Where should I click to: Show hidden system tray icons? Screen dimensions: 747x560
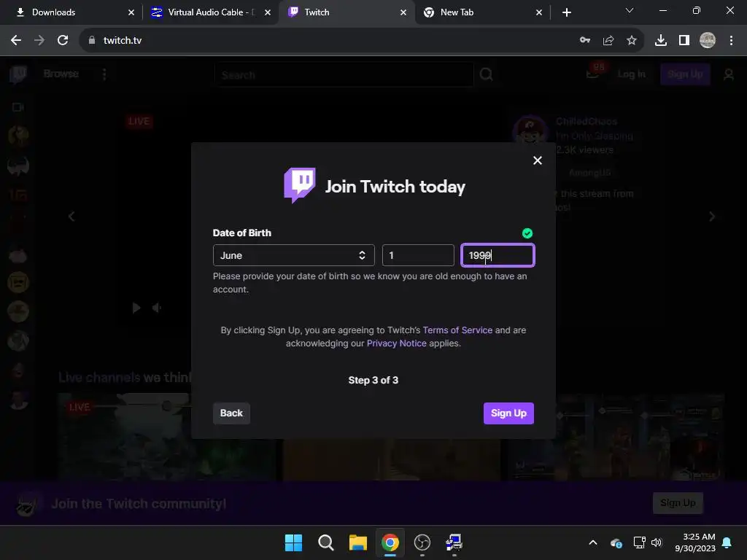[x=592, y=542]
